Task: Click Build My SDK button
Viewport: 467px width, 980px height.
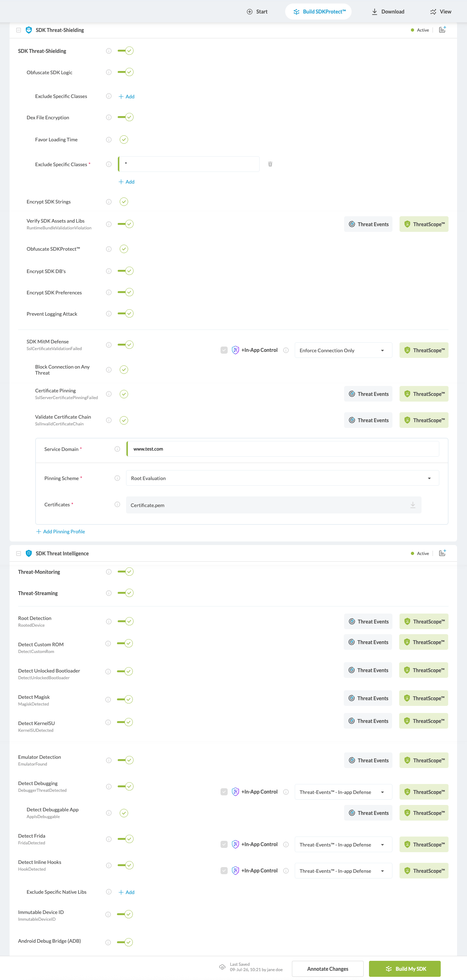Action: 404,969
